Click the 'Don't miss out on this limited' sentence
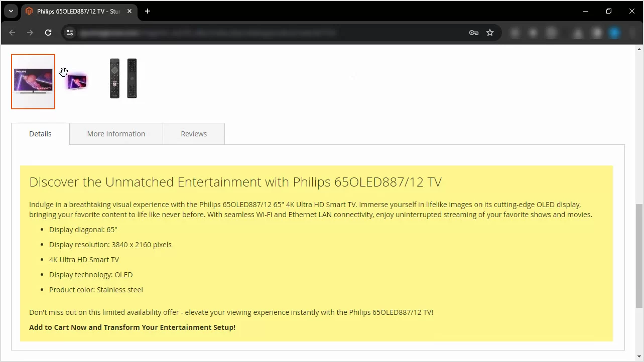Image resolution: width=644 pixels, height=362 pixels. (x=231, y=312)
